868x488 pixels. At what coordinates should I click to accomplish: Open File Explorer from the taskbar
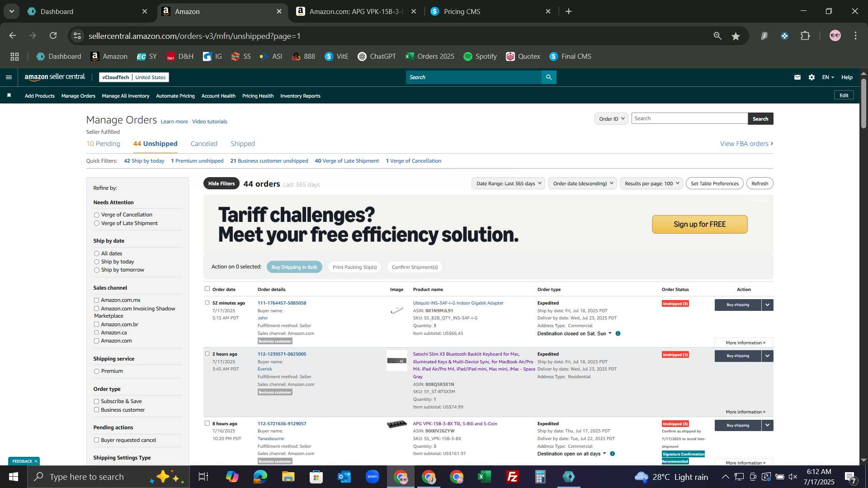pyautogui.click(x=288, y=477)
